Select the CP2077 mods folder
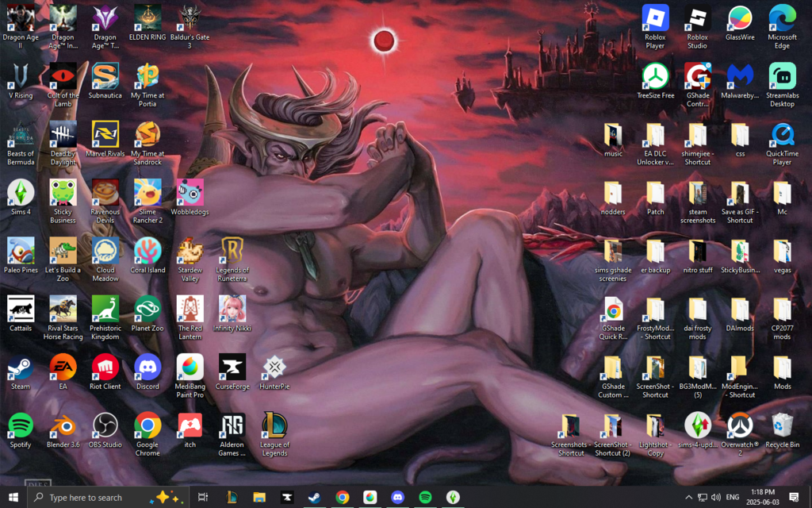The image size is (812, 508). (x=783, y=317)
